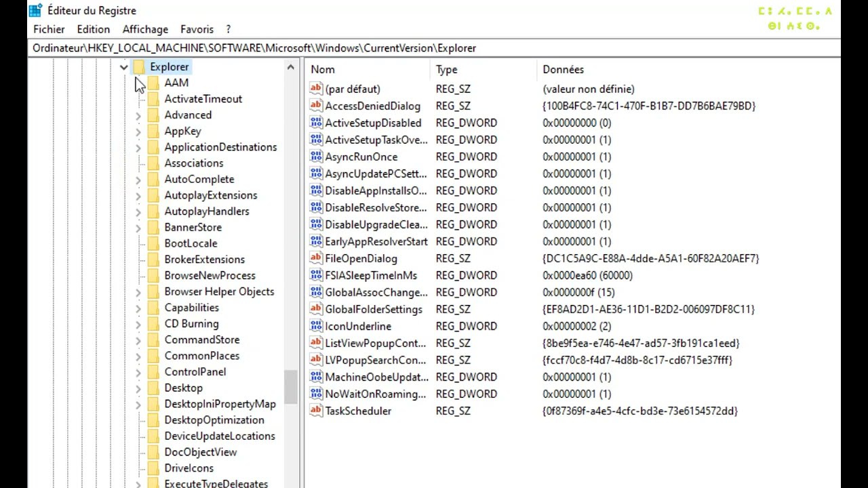Click the string icon of GlobalFolderSettings
868x488 pixels.
point(316,309)
